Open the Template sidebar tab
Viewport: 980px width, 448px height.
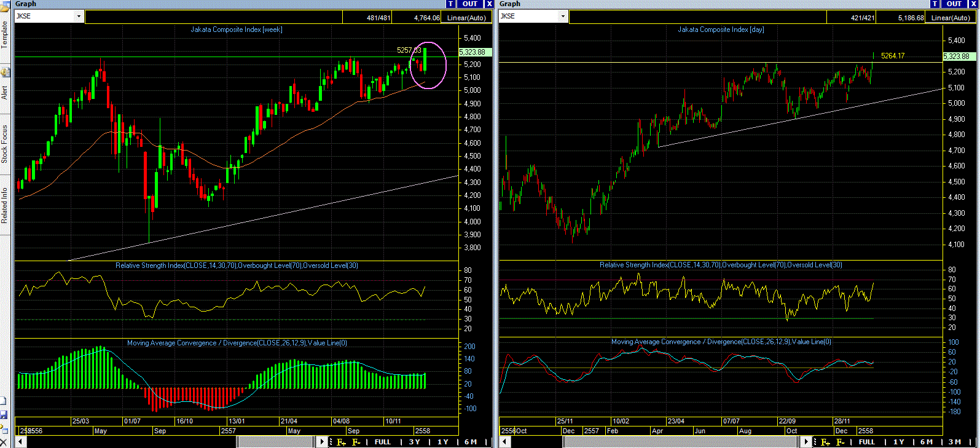[5, 35]
